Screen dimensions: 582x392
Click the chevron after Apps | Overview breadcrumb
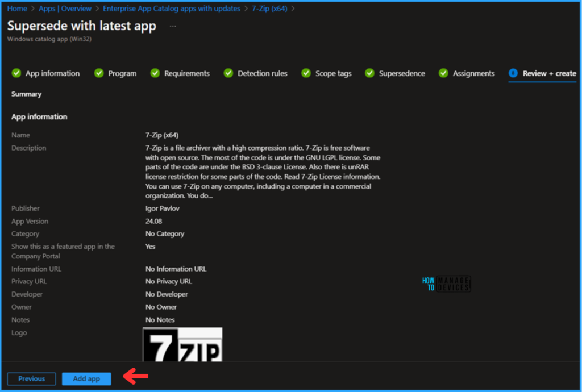pos(97,9)
